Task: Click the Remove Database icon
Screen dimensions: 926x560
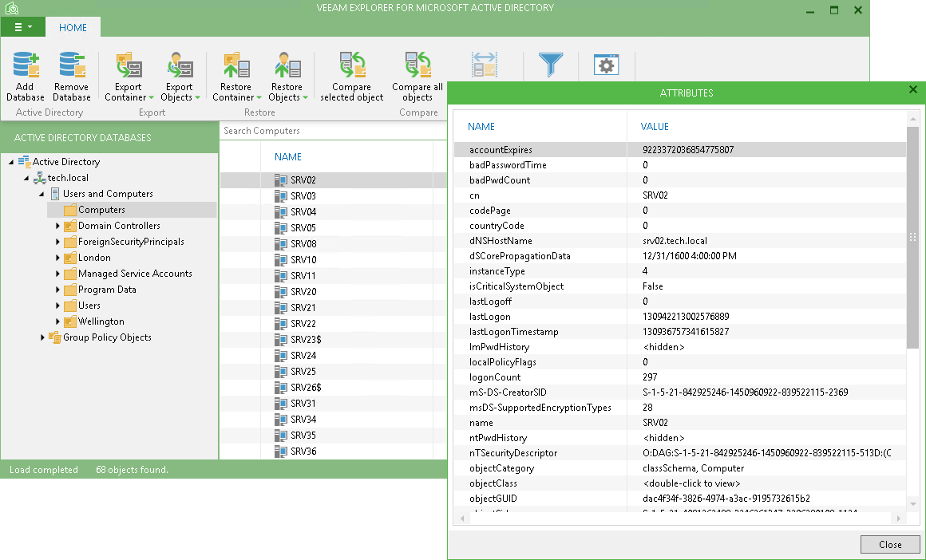Action: pyautogui.click(x=72, y=65)
